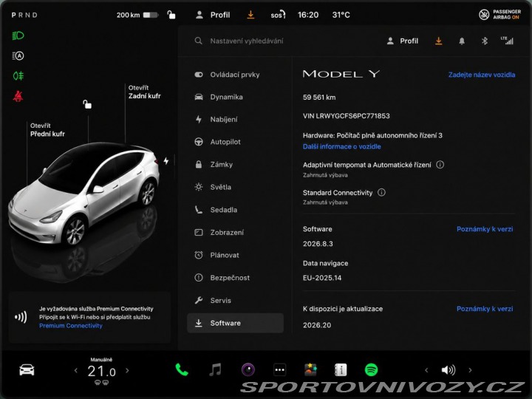Open the Ovládací prvky menu
The height and width of the screenshot is (399, 532).
pyautogui.click(x=235, y=75)
